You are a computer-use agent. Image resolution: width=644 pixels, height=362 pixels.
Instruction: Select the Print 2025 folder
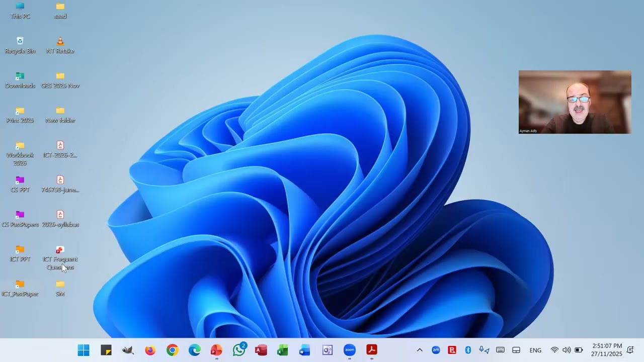point(20,115)
